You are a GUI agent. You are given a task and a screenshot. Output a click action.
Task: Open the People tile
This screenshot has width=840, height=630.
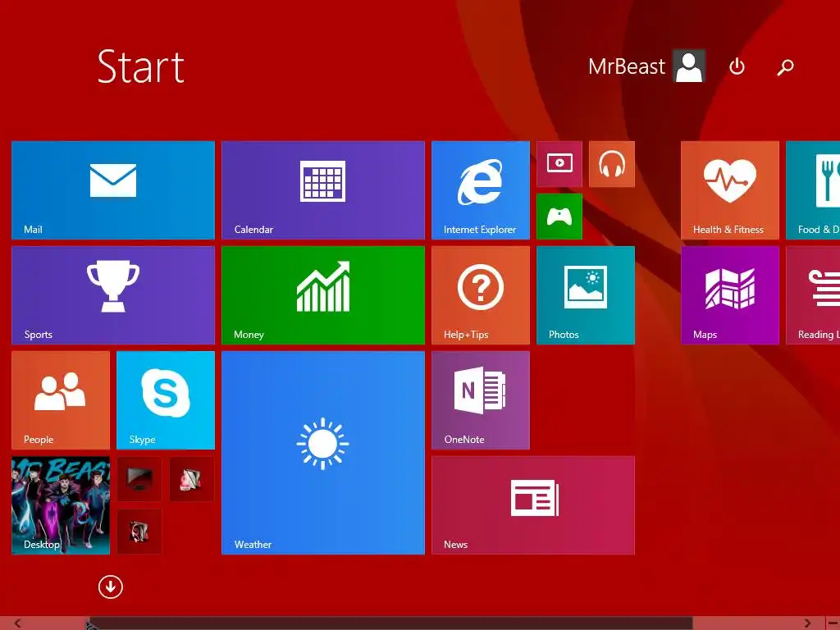pyautogui.click(x=61, y=400)
